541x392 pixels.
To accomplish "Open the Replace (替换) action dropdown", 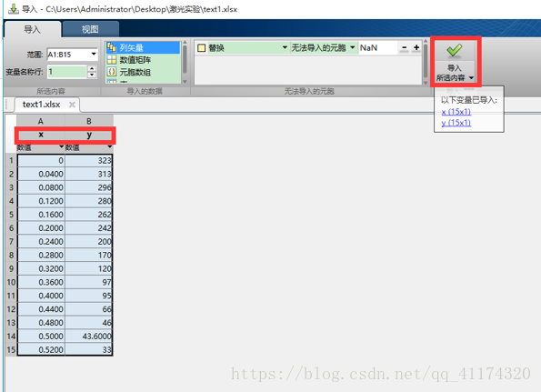I will 285,47.
